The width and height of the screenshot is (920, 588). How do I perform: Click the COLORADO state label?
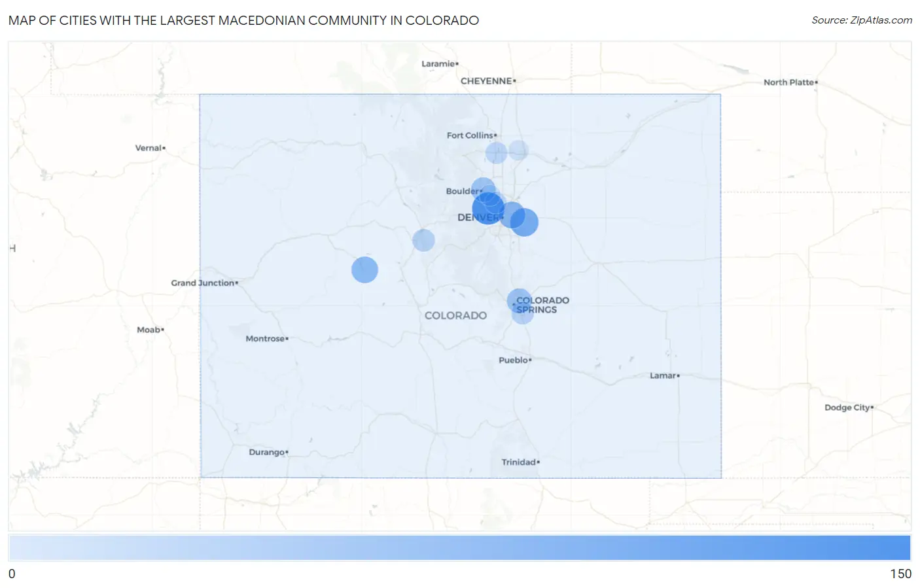[x=455, y=315]
